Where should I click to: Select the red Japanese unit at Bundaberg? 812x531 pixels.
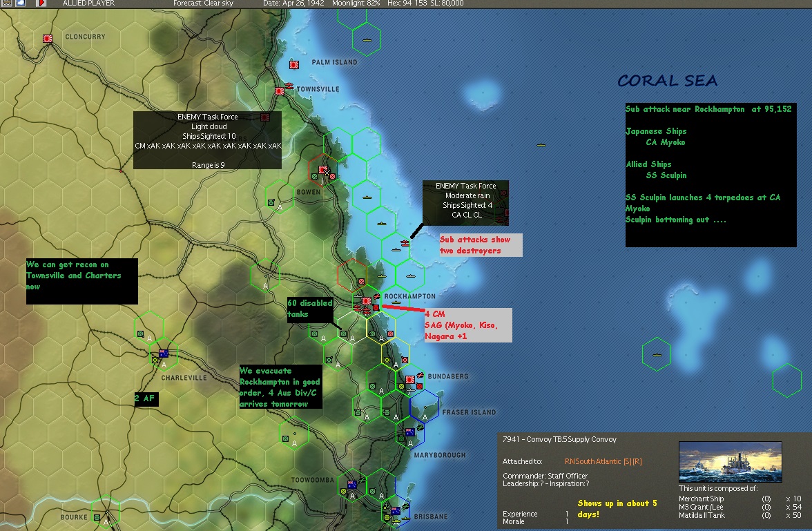pyautogui.click(x=419, y=387)
